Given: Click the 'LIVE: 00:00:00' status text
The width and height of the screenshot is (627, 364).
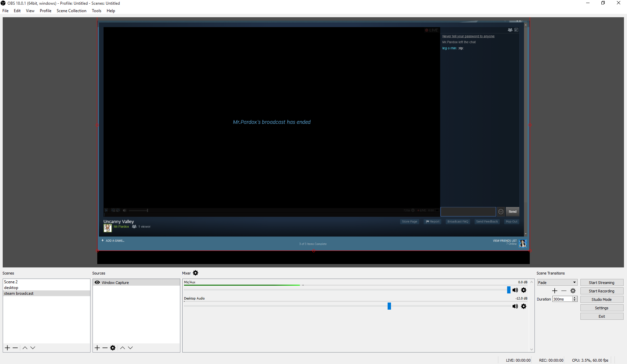Looking at the screenshot, I should (x=518, y=360).
